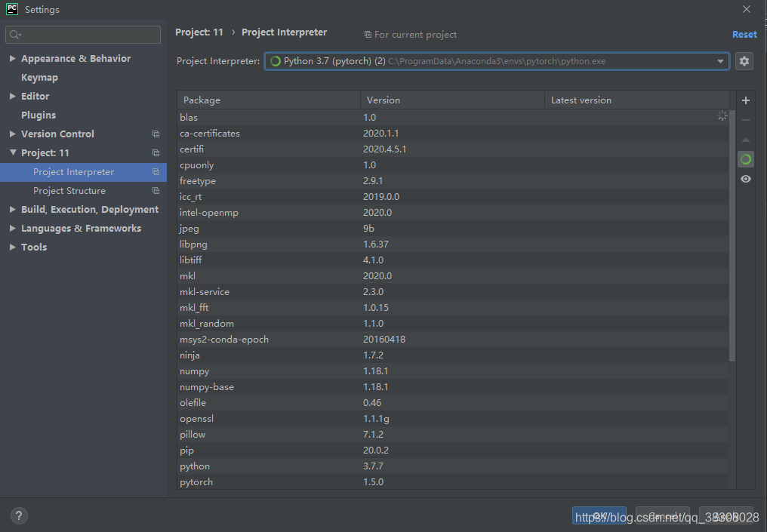Click the settings search input field
The width and height of the screenshot is (767, 532).
tap(83, 35)
